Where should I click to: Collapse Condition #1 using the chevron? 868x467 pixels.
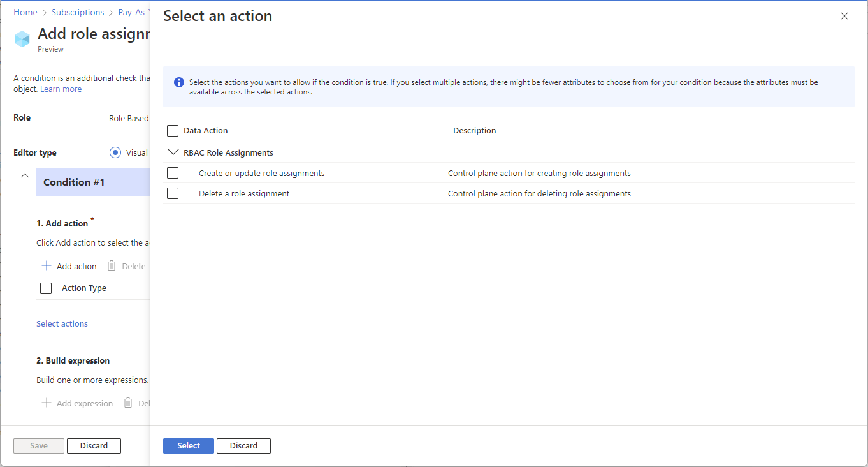pos(25,175)
